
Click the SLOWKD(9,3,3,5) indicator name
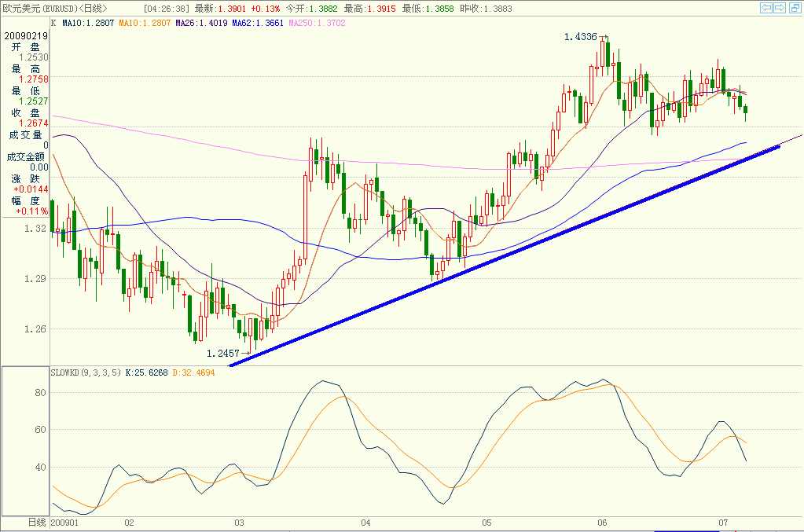(x=86, y=372)
